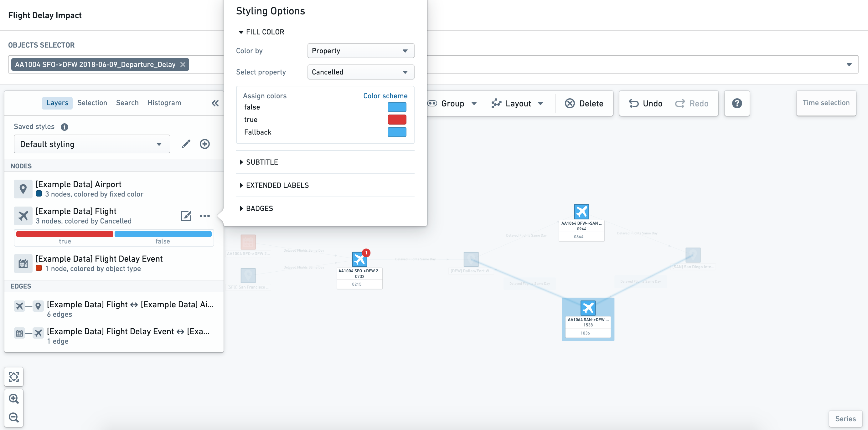Select the AA1064 DFW->SAN flight node
The width and height of the screenshot is (868, 430).
coord(581,212)
